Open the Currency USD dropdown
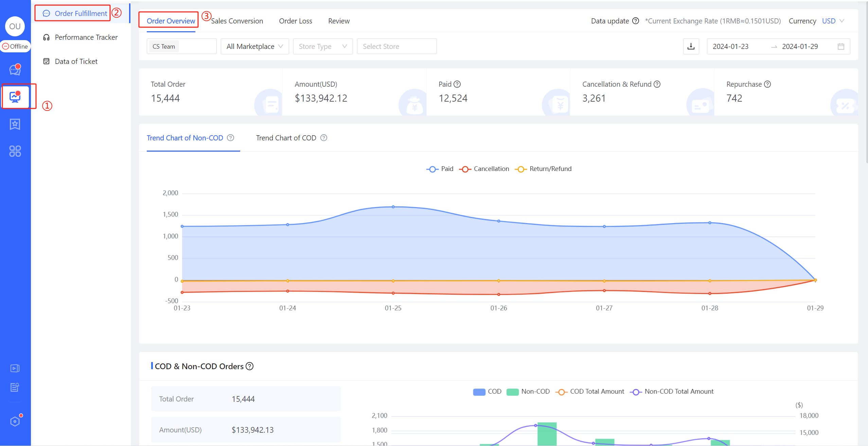 point(833,21)
